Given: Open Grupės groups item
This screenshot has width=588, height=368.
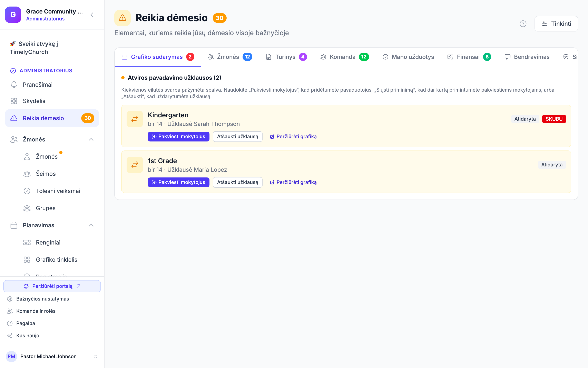Looking at the screenshot, I should 52,208.
